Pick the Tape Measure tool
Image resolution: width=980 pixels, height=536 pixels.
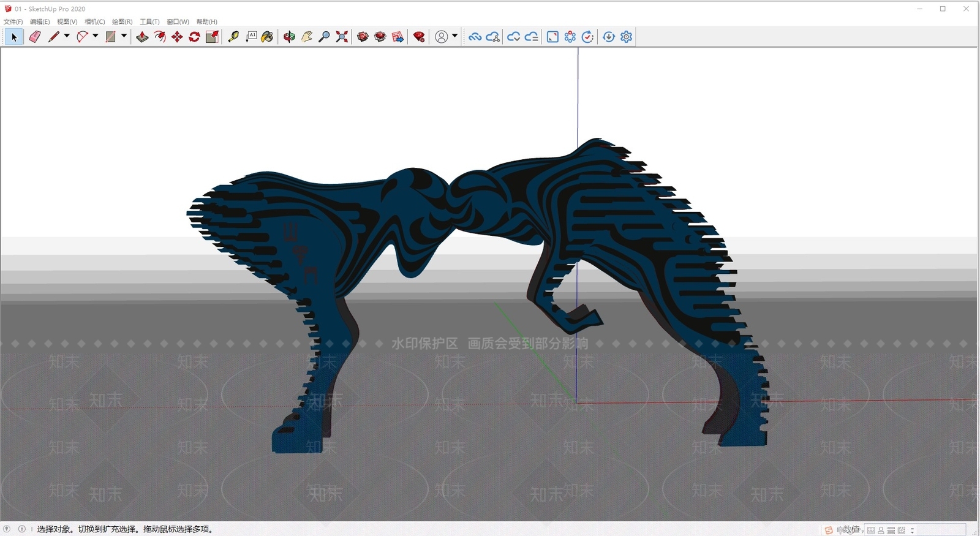[233, 37]
